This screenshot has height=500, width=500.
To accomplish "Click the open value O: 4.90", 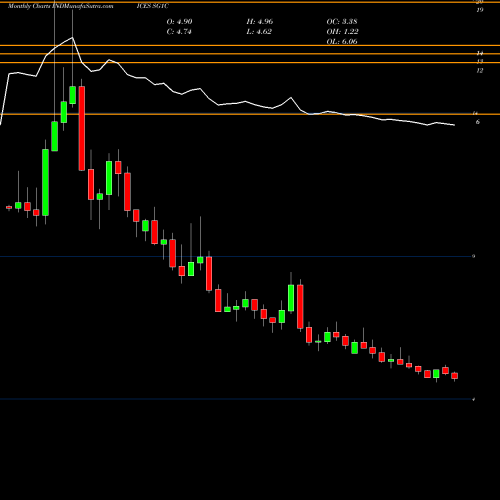I will (x=179, y=22).
